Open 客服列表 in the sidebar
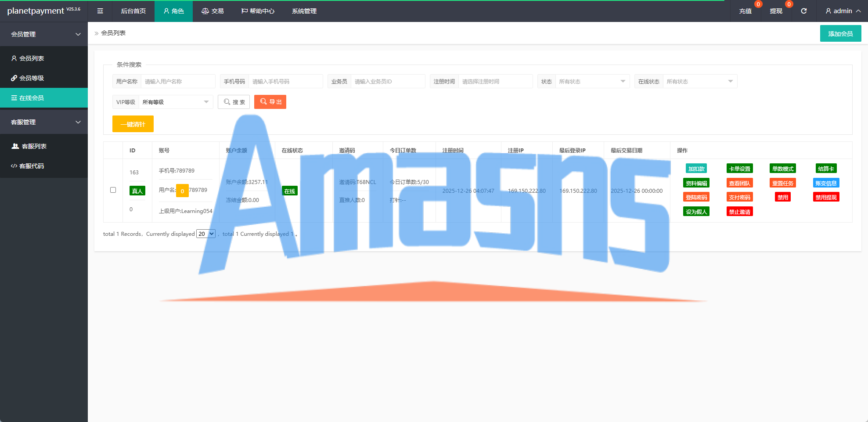Image resolution: width=868 pixels, height=422 pixels. coord(44,146)
